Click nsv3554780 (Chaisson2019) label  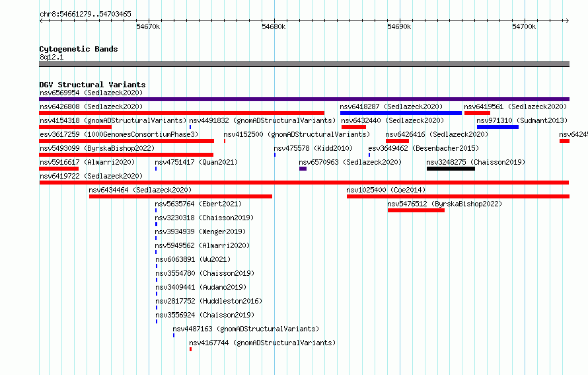[205, 273]
